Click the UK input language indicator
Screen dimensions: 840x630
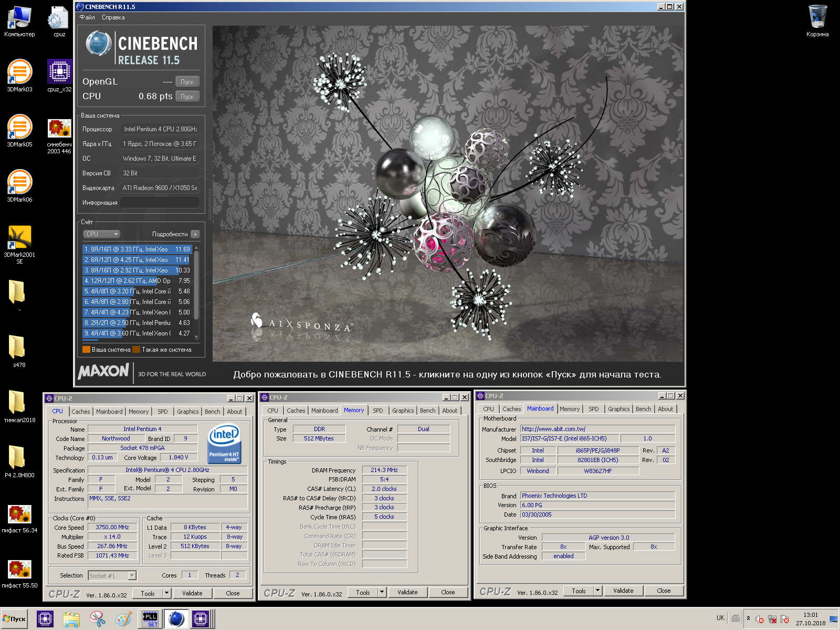720,618
